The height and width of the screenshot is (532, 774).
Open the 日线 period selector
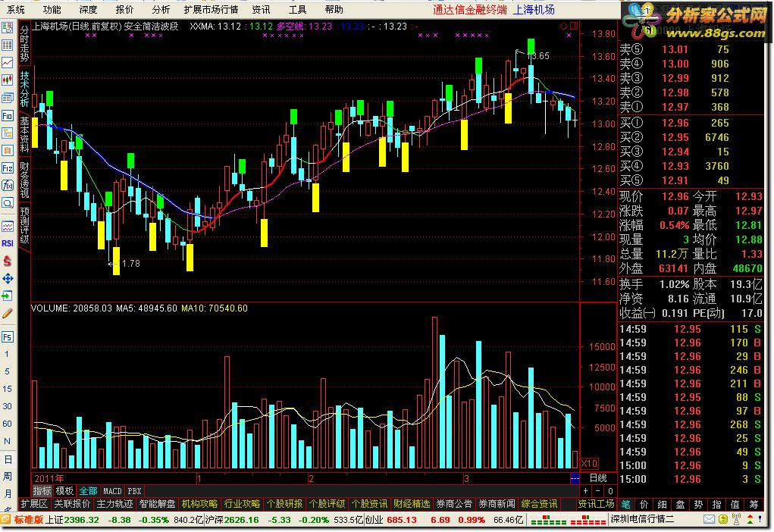coord(598,478)
